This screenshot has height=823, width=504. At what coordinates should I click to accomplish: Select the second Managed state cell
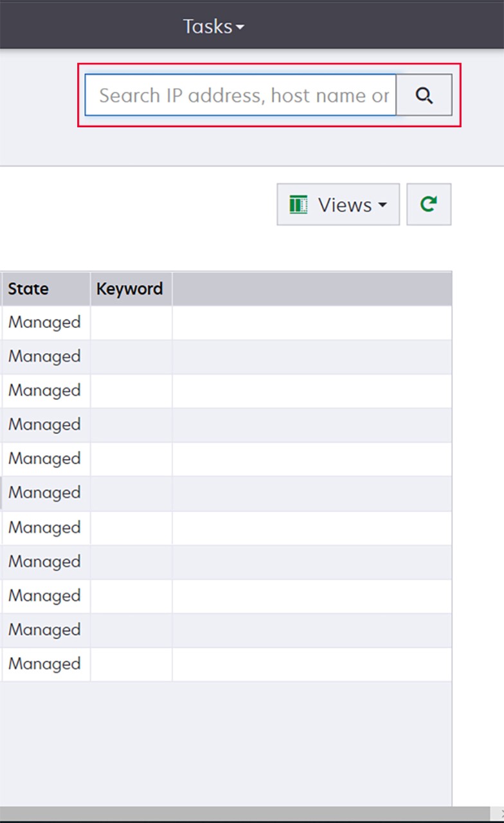coord(44,356)
